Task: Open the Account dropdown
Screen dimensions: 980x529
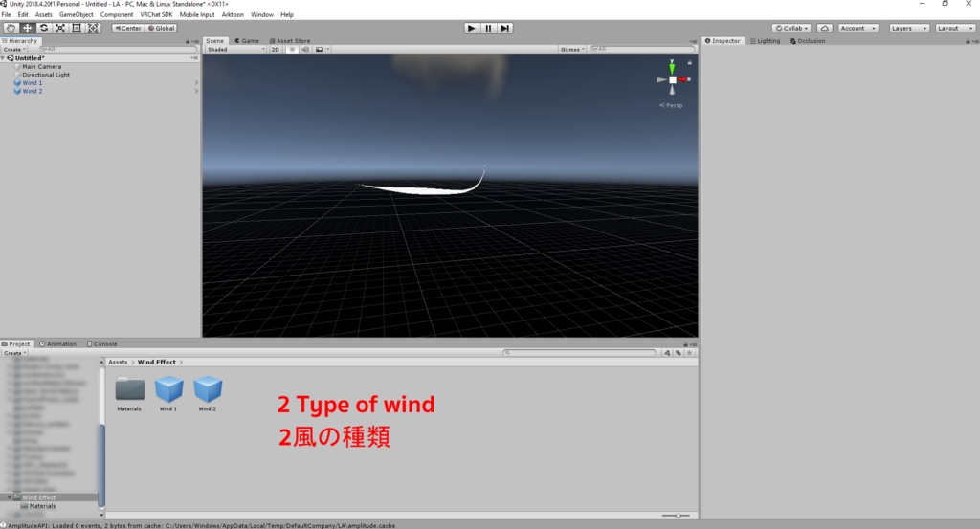Action: (857, 28)
